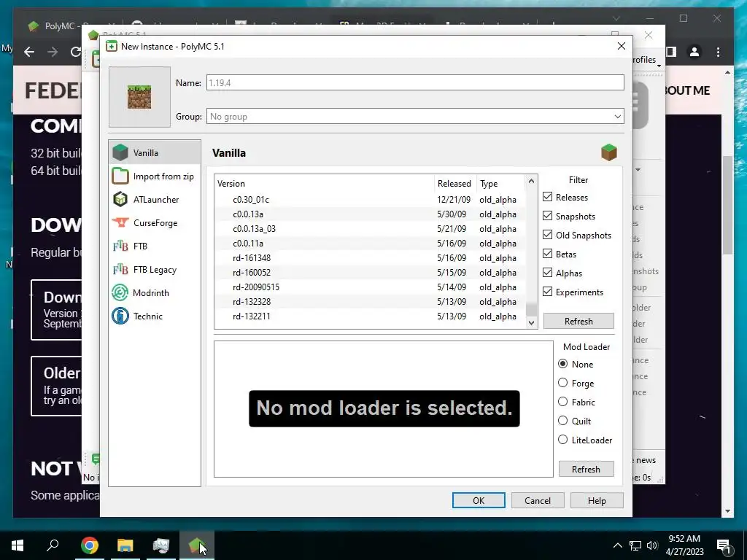The image size is (747, 560).
Task: Click OK to create the instance
Action: pos(479,500)
